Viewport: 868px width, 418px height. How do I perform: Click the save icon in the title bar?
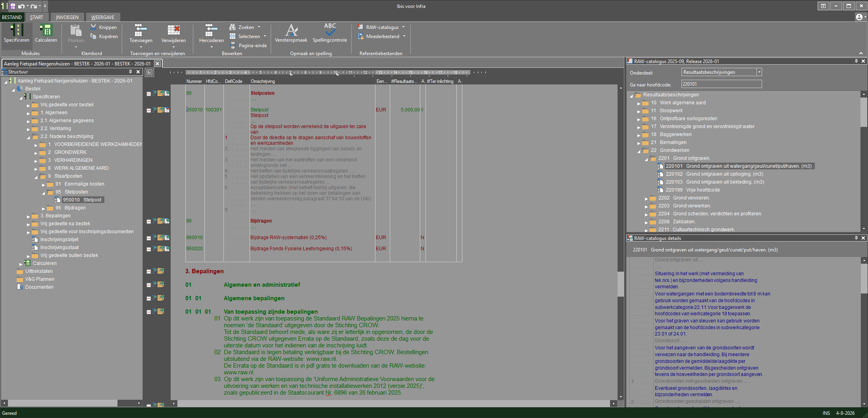[13, 6]
